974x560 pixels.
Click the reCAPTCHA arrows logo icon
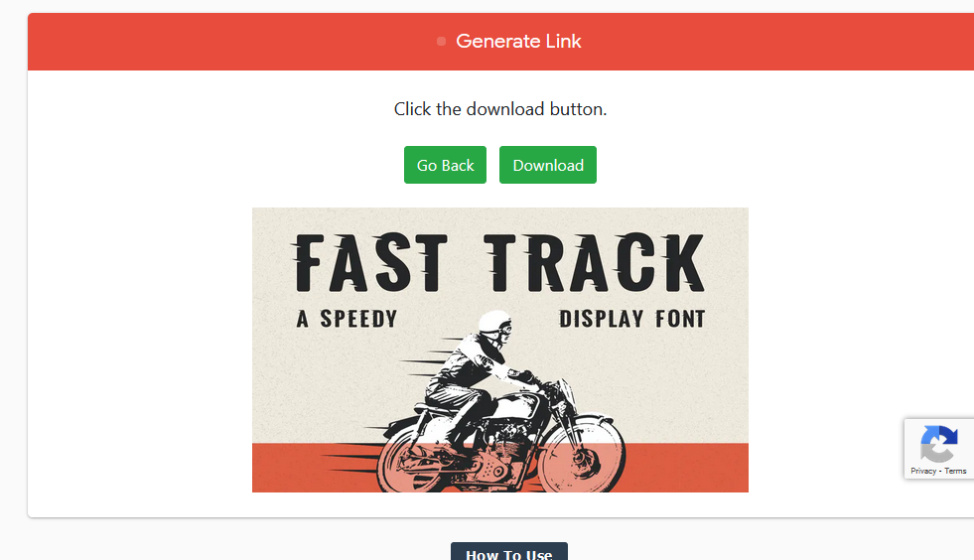click(x=938, y=443)
